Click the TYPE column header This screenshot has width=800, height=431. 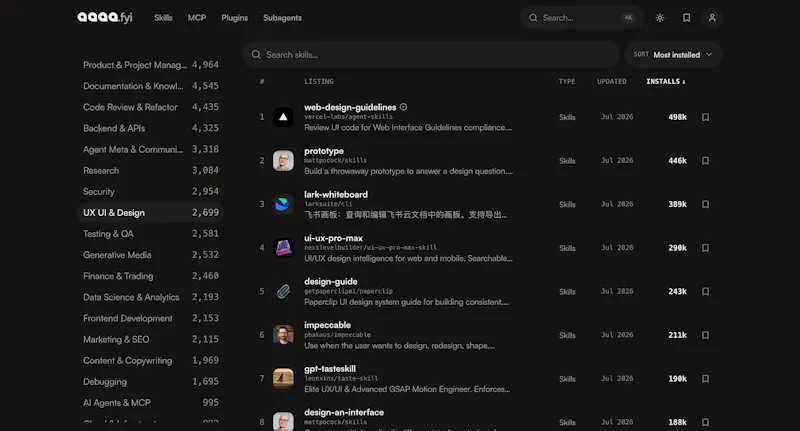pos(567,82)
